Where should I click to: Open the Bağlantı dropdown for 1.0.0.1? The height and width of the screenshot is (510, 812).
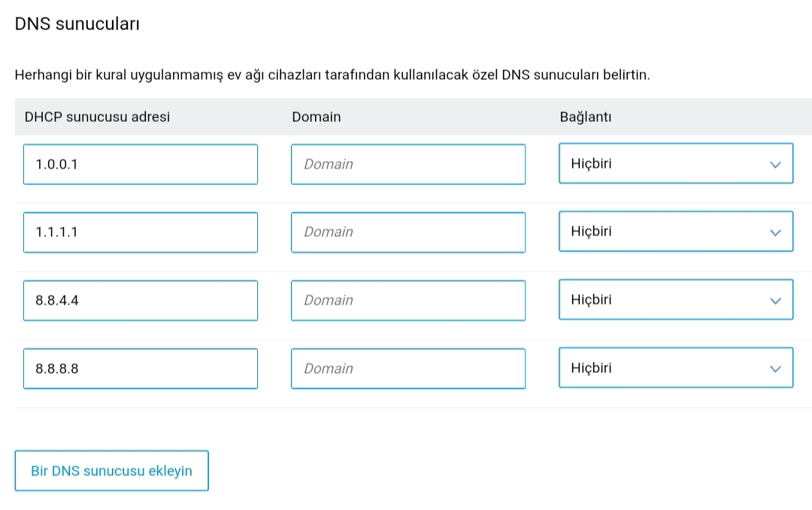(676, 163)
